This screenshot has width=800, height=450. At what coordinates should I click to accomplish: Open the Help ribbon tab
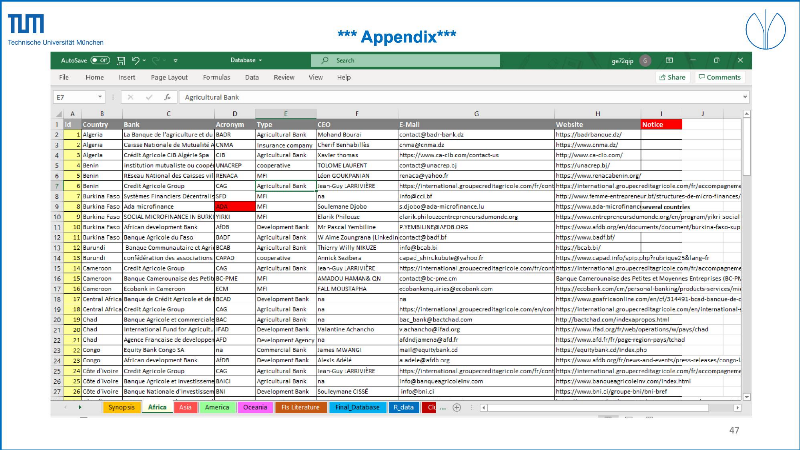344,78
